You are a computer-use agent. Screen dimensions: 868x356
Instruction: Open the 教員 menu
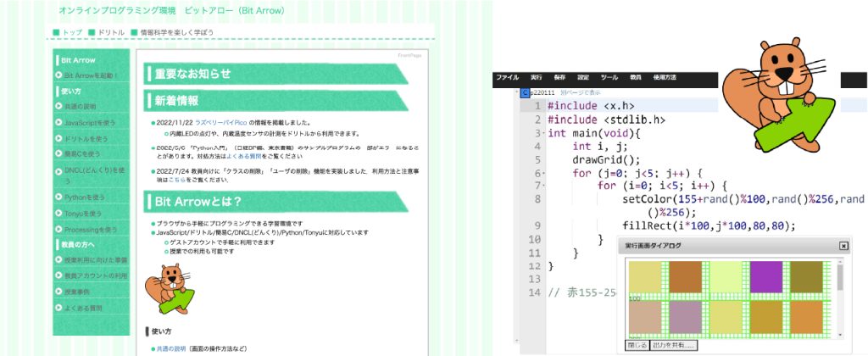(x=636, y=77)
